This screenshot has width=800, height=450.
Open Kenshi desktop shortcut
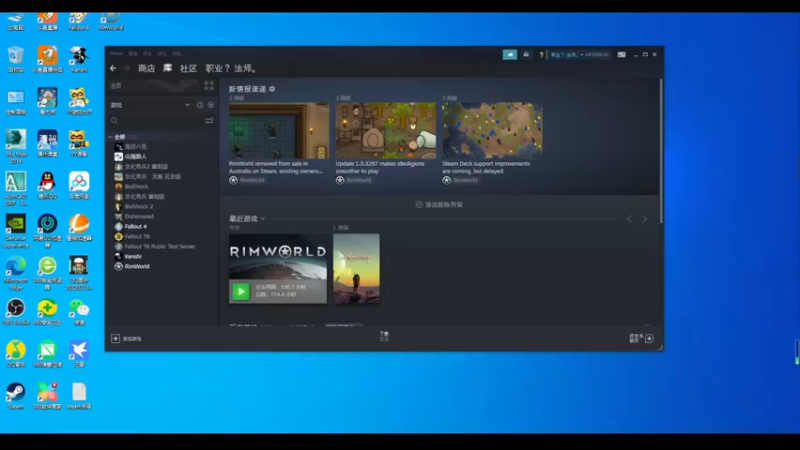pos(79,59)
